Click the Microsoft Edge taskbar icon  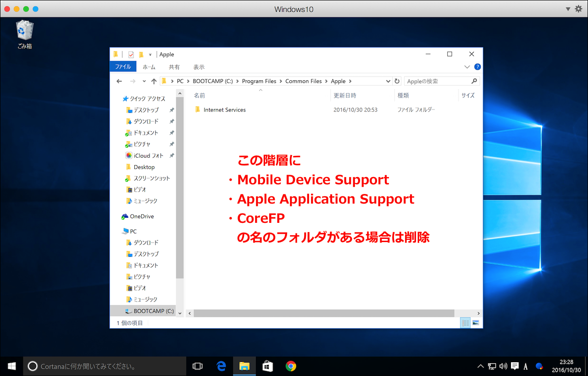point(222,366)
